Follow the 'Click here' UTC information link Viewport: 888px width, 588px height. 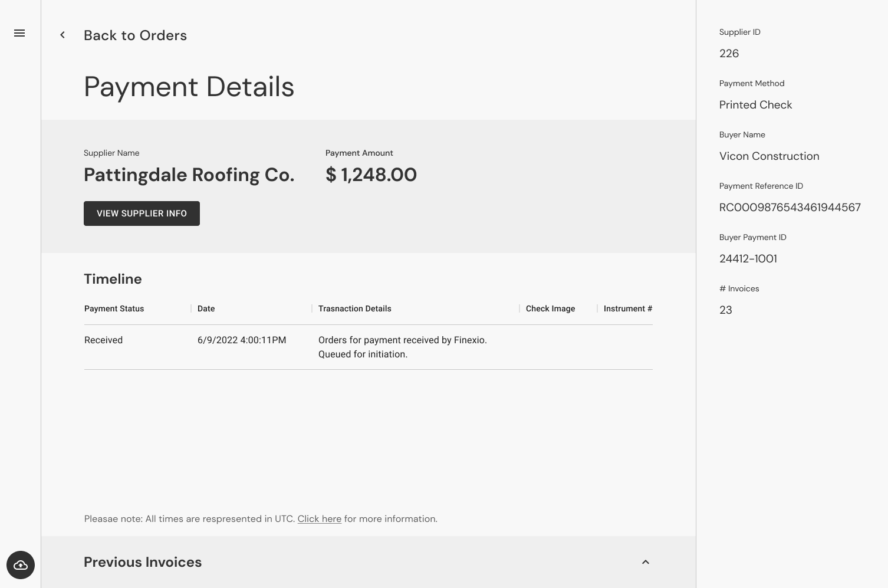pyautogui.click(x=319, y=519)
